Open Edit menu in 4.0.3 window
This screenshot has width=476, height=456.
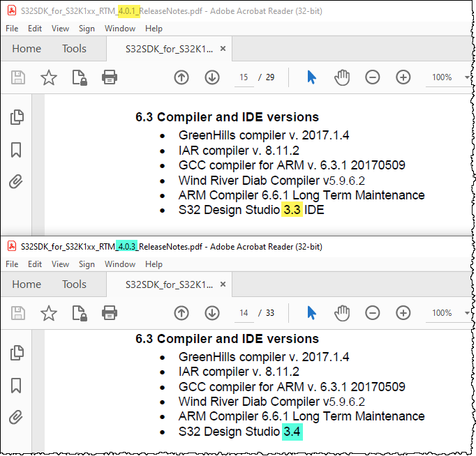[35, 264]
